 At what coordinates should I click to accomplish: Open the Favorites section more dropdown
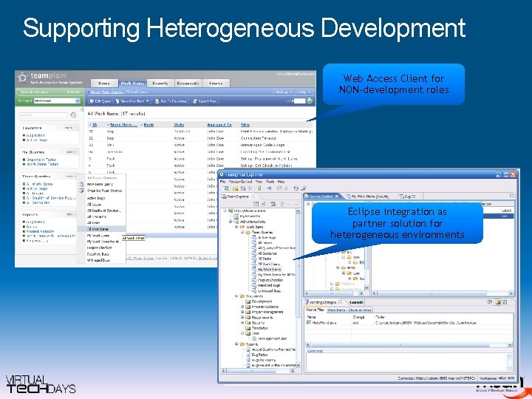pos(70,128)
